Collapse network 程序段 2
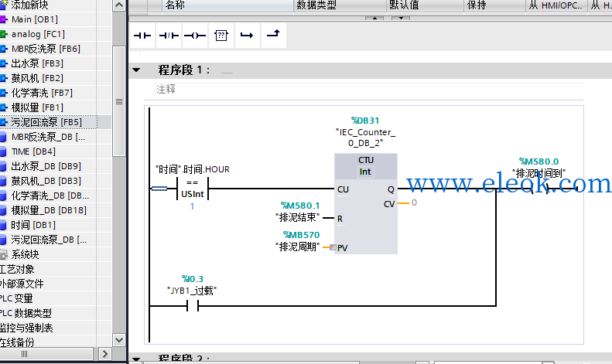 click(136, 359)
